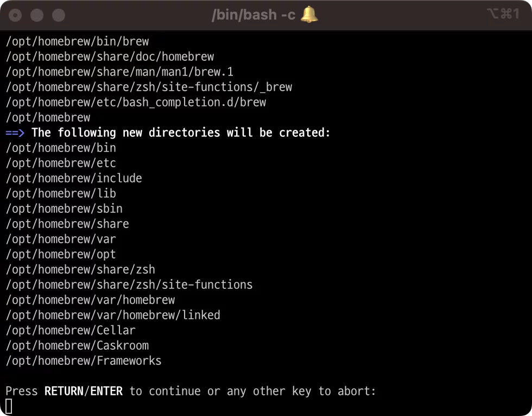
Task: Select the /opt/homebrew/Frameworks line
Action: (83, 360)
